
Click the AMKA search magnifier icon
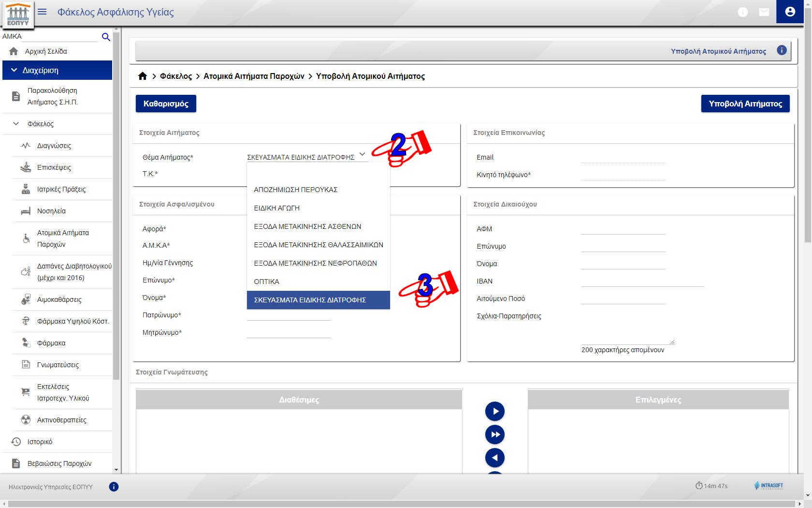click(x=106, y=37)
